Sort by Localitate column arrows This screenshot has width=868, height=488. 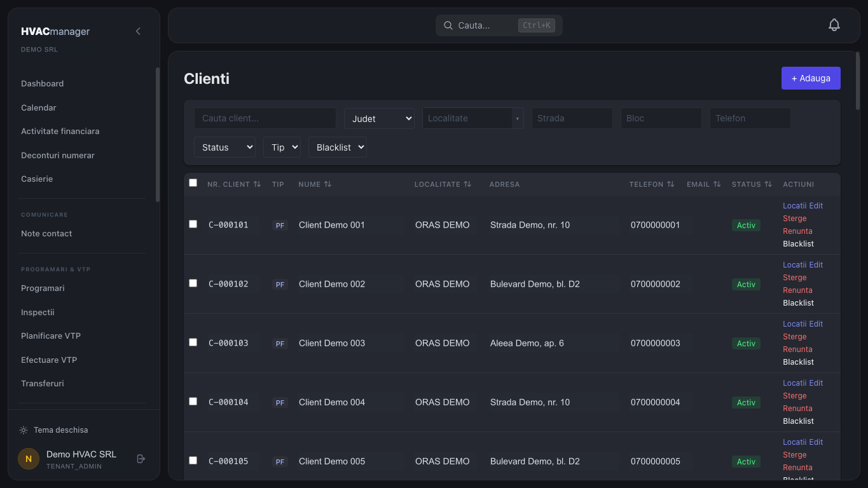pos(467,184)
